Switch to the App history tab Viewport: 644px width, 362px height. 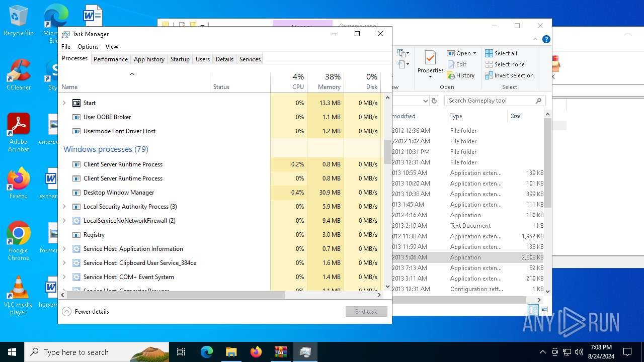pos(149,59)
